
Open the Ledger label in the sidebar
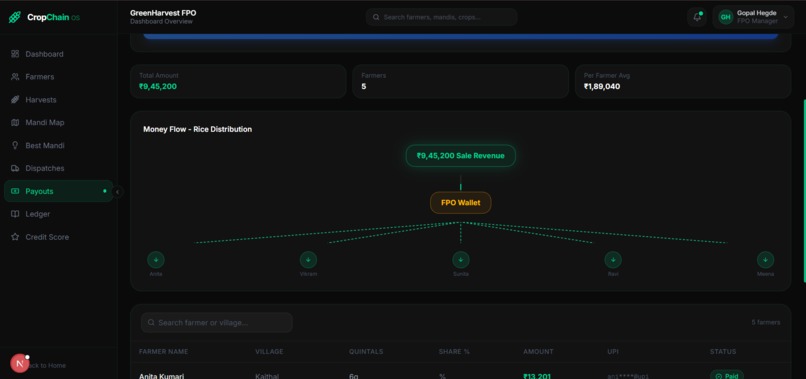[x=38, y=214]
